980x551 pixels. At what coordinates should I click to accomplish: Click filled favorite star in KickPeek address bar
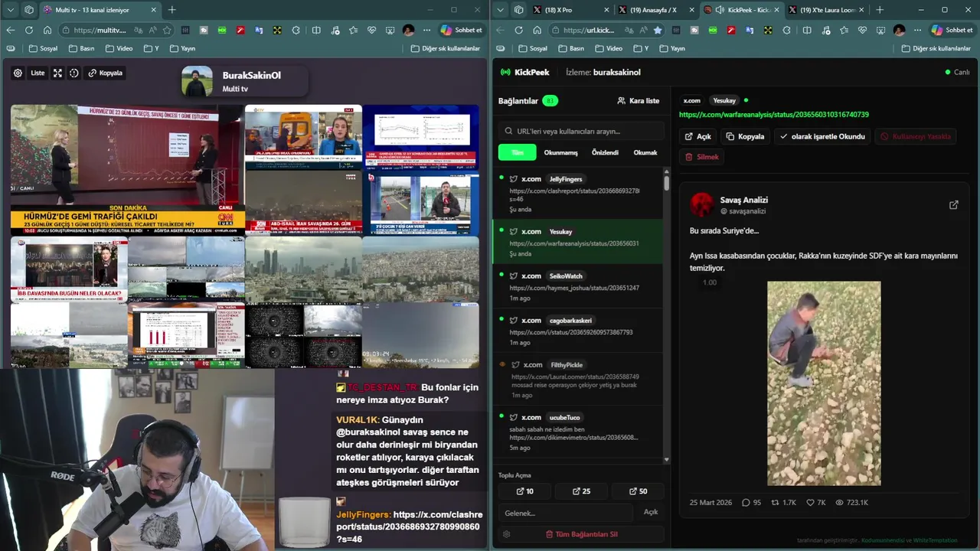[658, 30]
